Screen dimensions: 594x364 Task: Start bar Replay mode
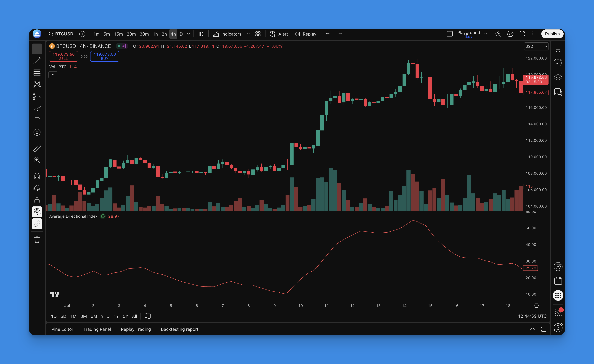pyautogui.click(x=305, y=34)
